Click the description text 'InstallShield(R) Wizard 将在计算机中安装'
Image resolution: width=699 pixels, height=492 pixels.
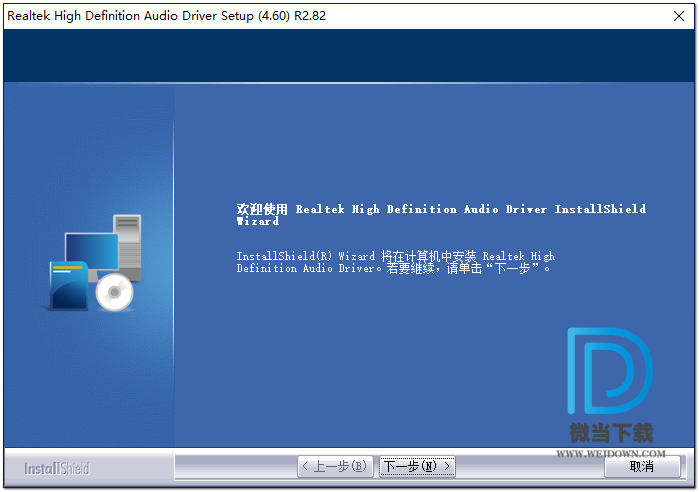(x=356, y=256)
